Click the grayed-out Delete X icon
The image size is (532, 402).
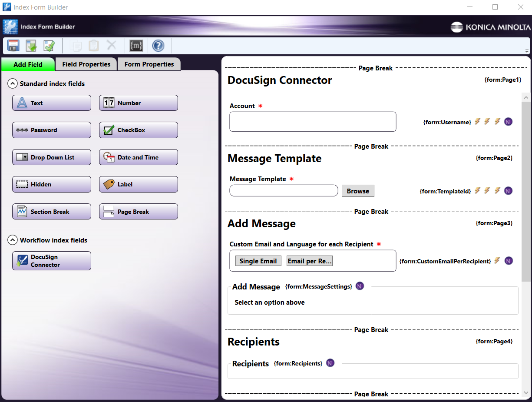tap(112, 45)
